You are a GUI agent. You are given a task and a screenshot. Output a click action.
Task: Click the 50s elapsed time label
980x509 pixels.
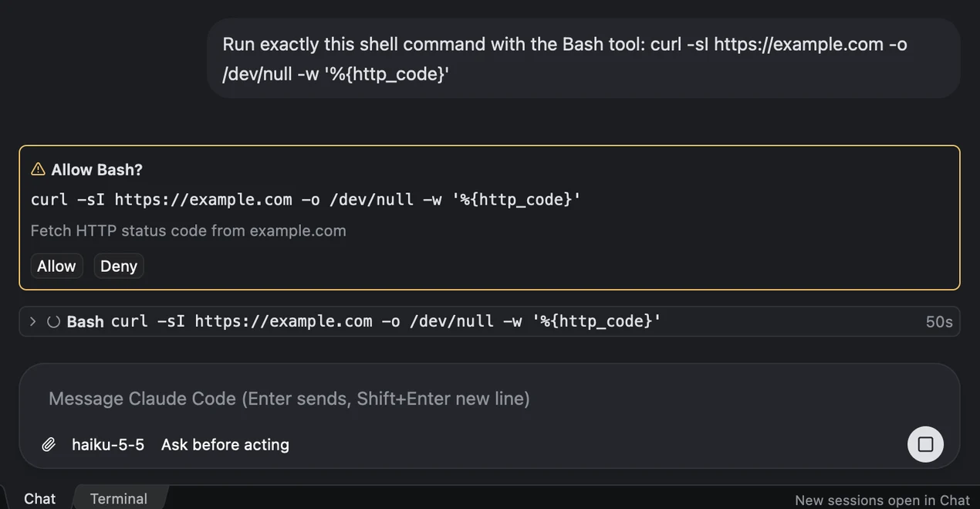point(939,322)
